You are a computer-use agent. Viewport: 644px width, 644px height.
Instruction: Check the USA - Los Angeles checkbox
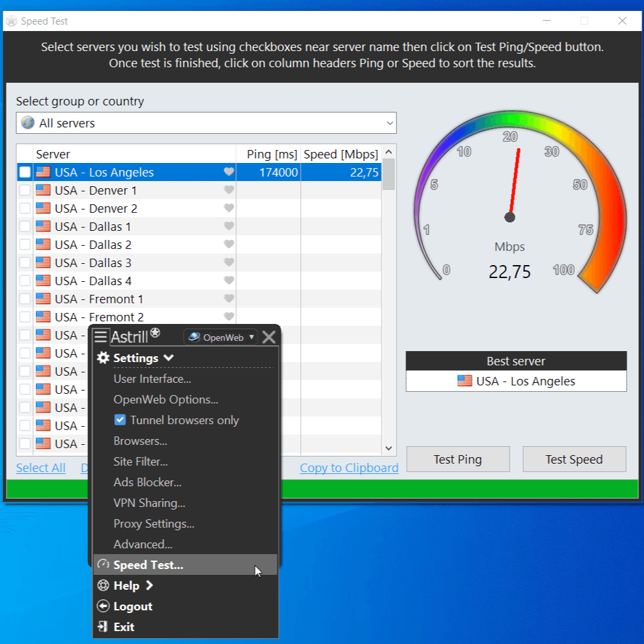click(x=25, y=172)
